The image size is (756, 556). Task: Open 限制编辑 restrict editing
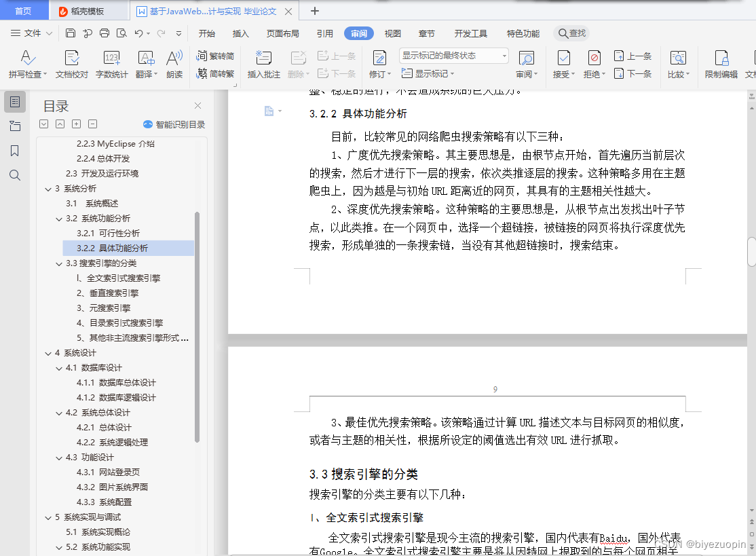coord(721,64)
